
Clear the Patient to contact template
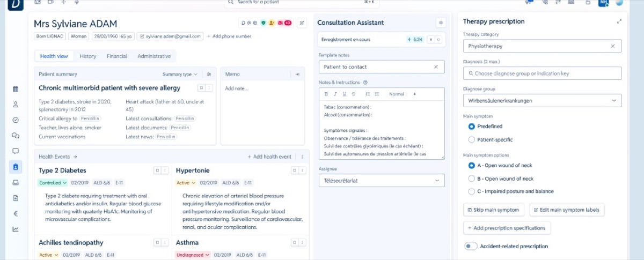[436, 67]
